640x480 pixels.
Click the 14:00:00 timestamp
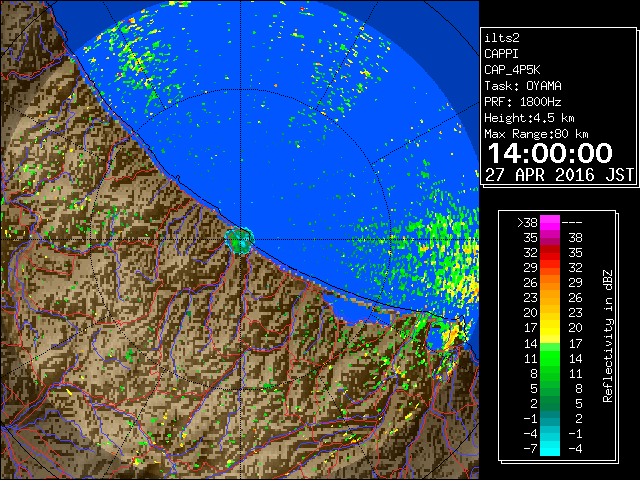point(550,153)
